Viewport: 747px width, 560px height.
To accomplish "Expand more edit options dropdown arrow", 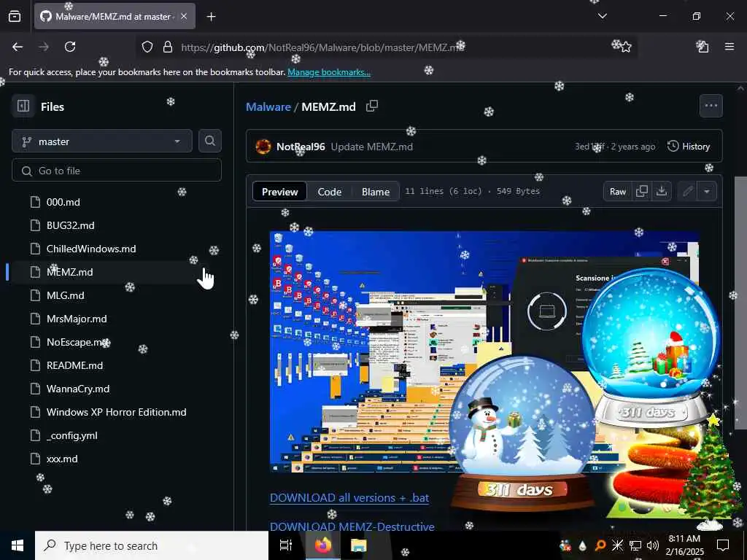I will [707, 192].
